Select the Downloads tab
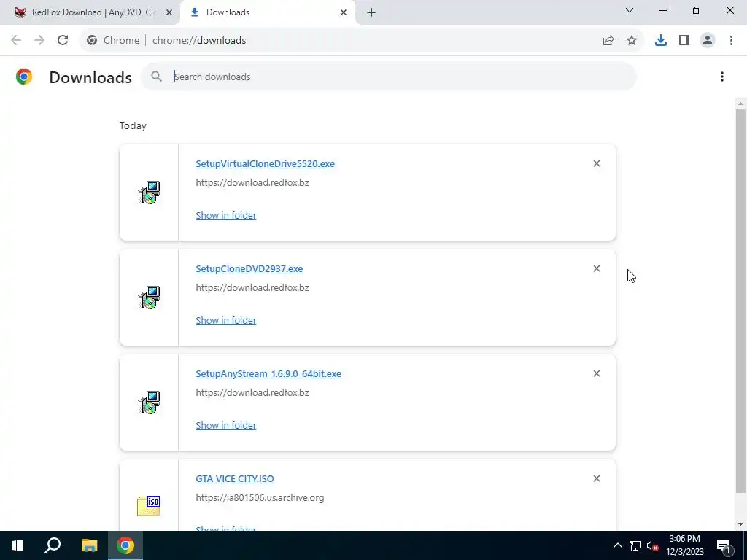Image resolution: width=747 pixels, height=560 pixels. [267, 12]
